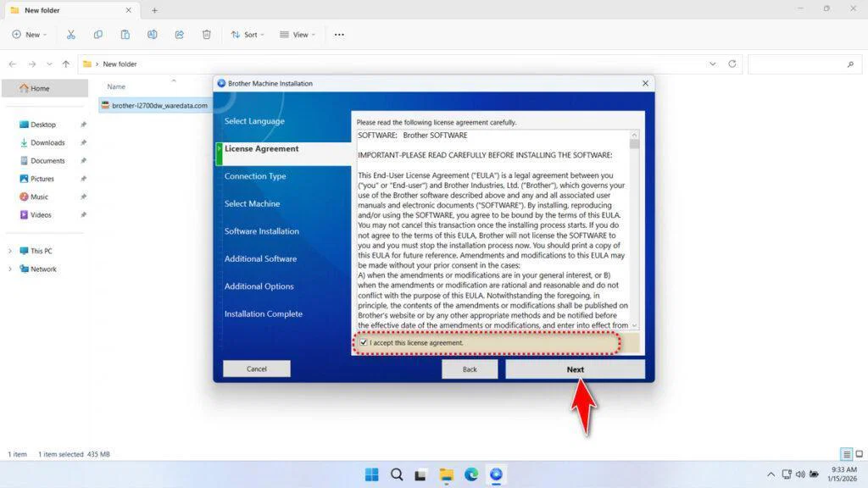Expand This PC tree node
The height and width of the screenshot is (488, 868).
(x=10, y=252)
